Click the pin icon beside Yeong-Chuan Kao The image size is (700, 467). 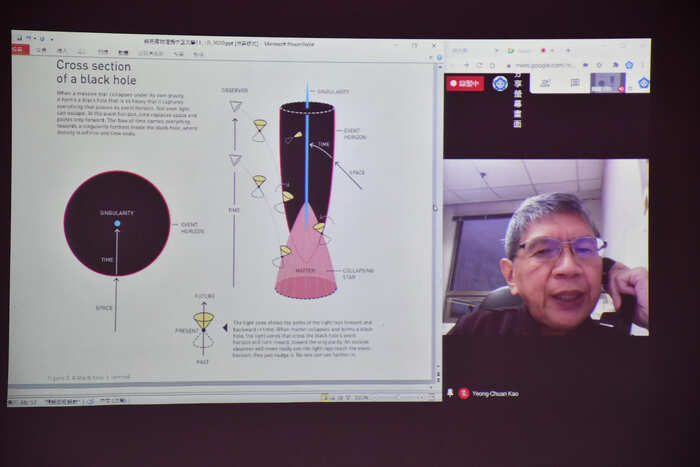click(450, 392)
